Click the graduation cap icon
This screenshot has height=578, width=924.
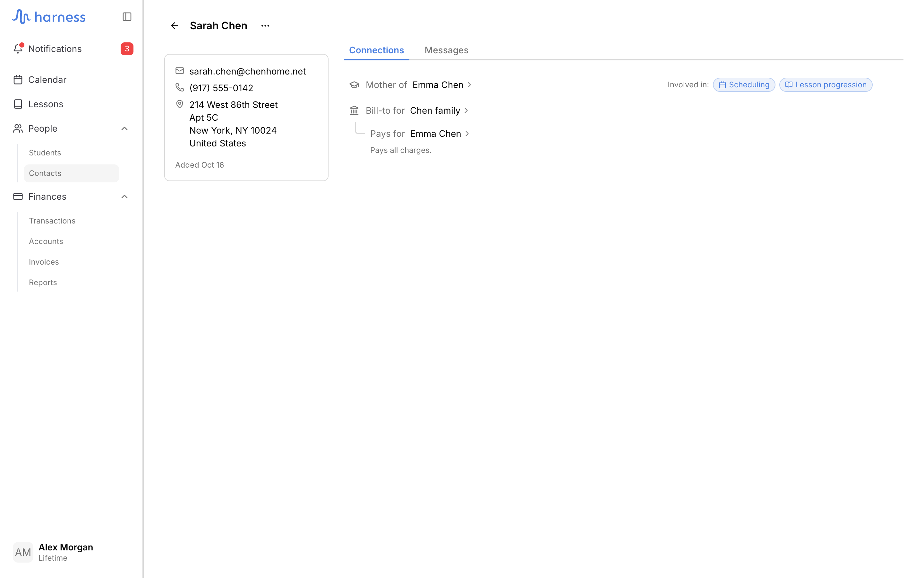click(354, 85)
